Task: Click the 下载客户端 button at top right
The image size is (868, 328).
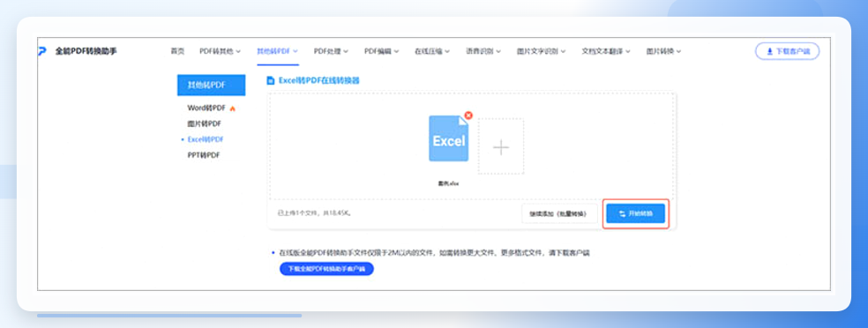Action: tap(787, 51)
